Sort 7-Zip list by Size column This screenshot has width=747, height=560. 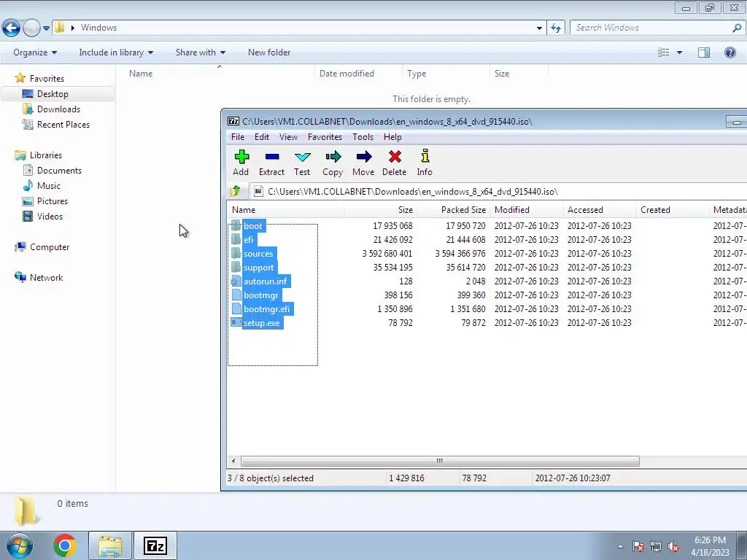pos(380,210)
